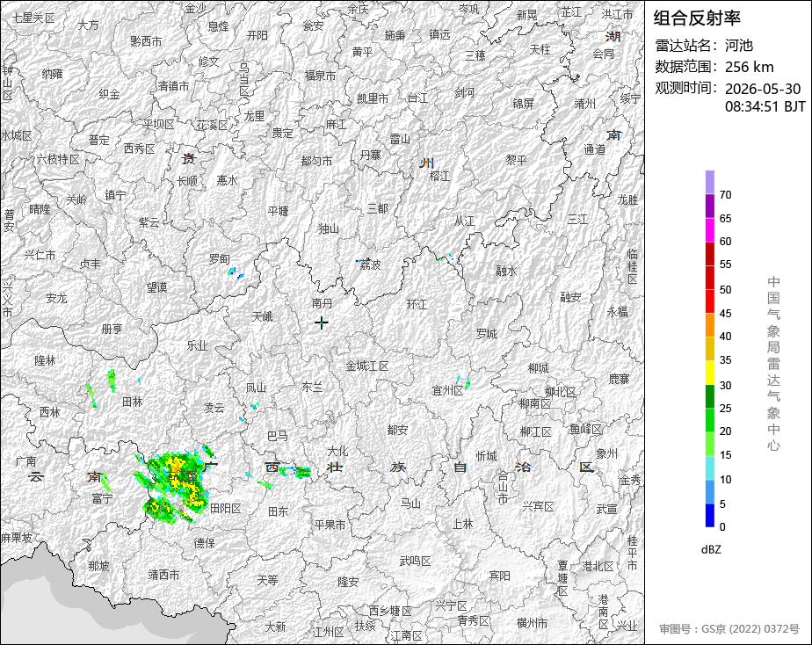
Task: Click the 独山 county label
Action: coord(329,228)
